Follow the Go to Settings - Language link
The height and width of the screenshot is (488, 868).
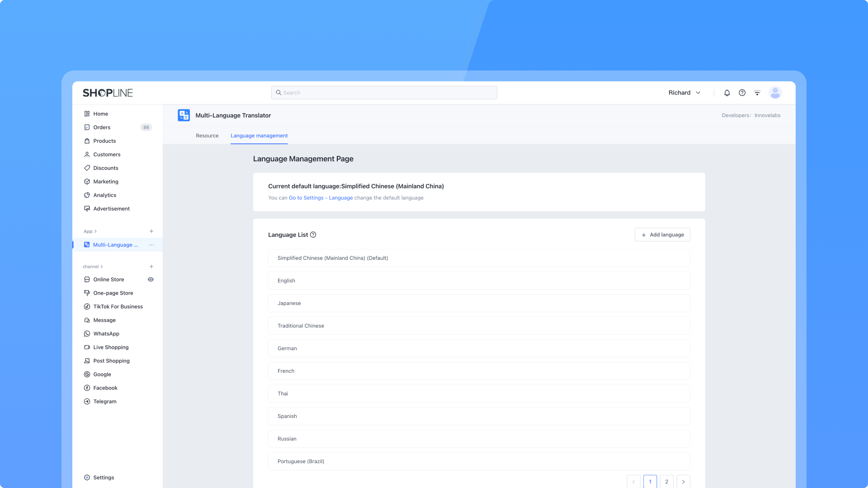pos(321,198)
